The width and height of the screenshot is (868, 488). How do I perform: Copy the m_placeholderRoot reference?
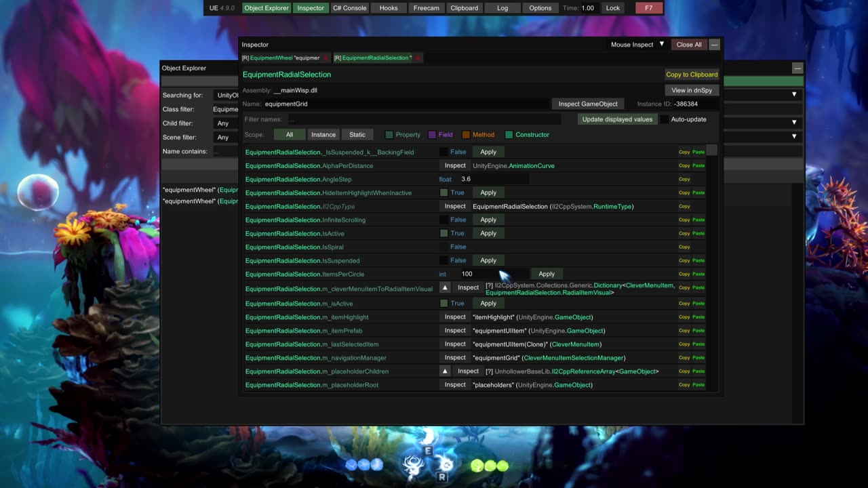point(684,385)
